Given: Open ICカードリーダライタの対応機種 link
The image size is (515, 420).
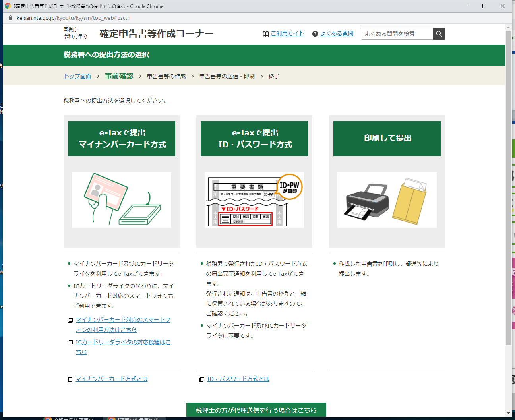Looking at the screenshot, I should click(x=123, y=347).
